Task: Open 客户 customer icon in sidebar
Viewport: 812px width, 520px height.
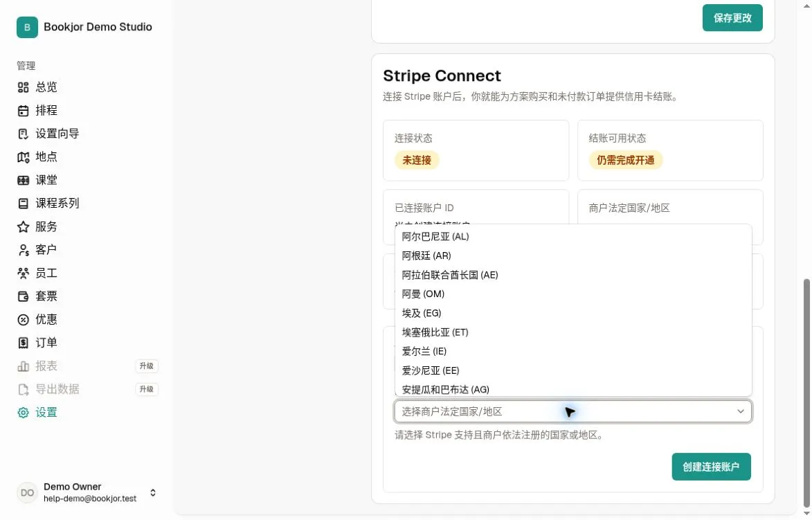Action: (x=23, y=250)
